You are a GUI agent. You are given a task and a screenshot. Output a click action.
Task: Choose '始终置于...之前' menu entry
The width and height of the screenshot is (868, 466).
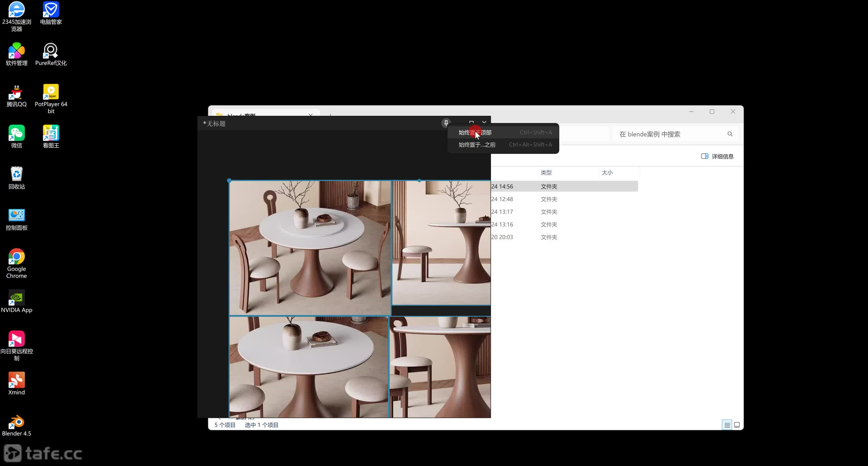[477, 145]
